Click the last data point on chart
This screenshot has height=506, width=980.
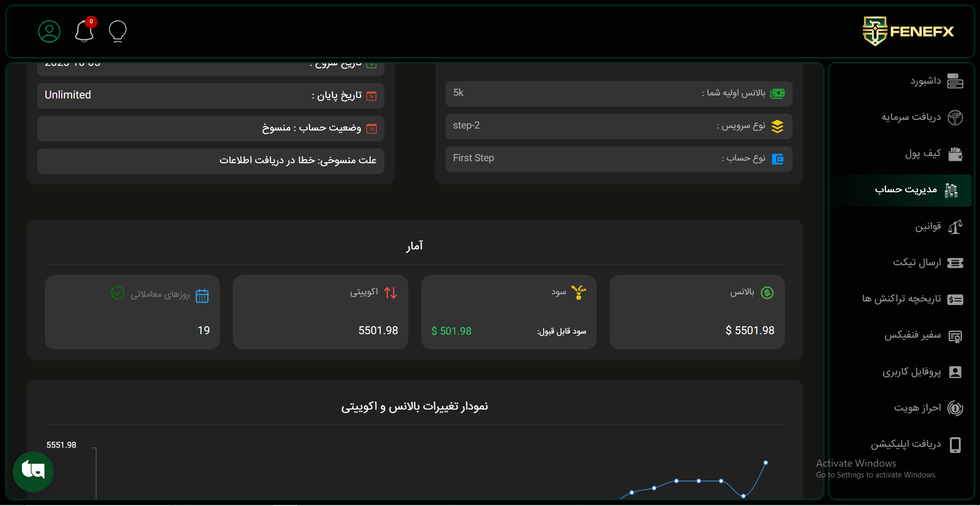point(765,463)
